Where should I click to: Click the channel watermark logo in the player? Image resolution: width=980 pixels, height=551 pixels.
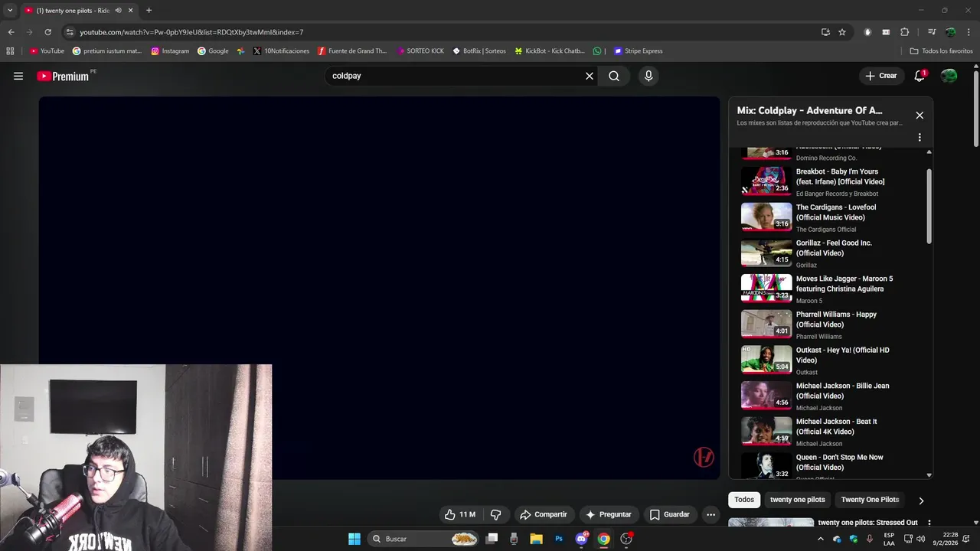[704, 457]
